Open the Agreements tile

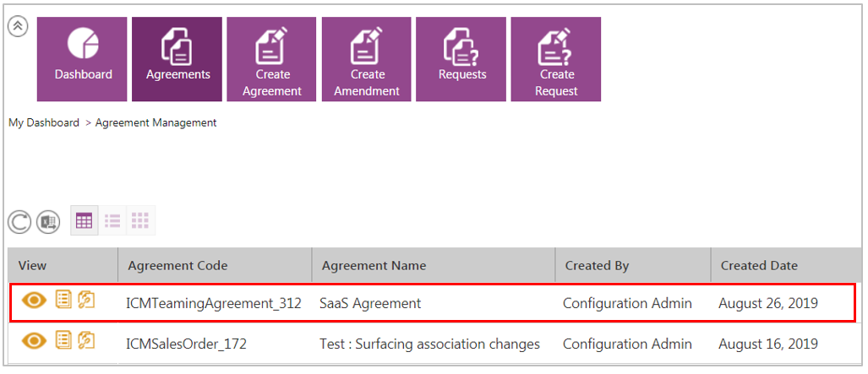(x=177, y=59)
